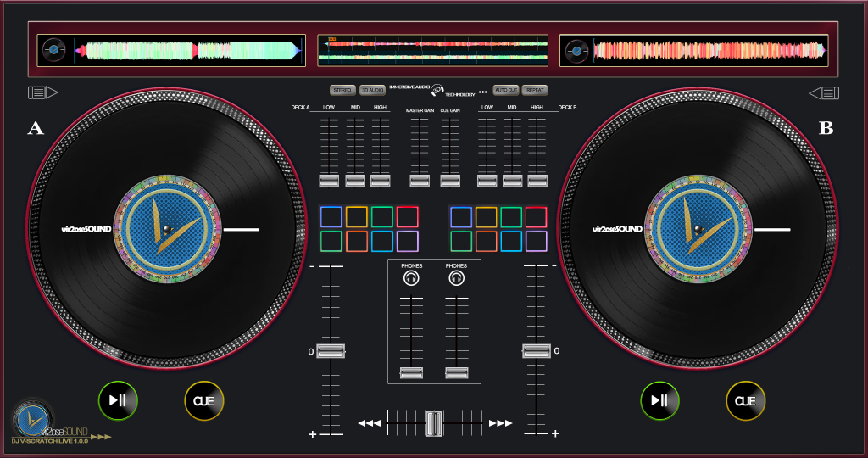Toggle the 3D AUDIO mode button

[x=373, y=90]
